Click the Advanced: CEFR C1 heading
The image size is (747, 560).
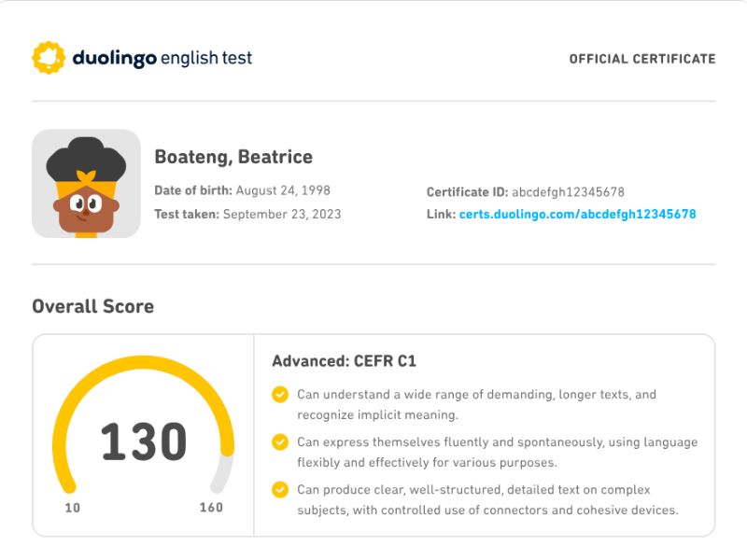point(344,361)
